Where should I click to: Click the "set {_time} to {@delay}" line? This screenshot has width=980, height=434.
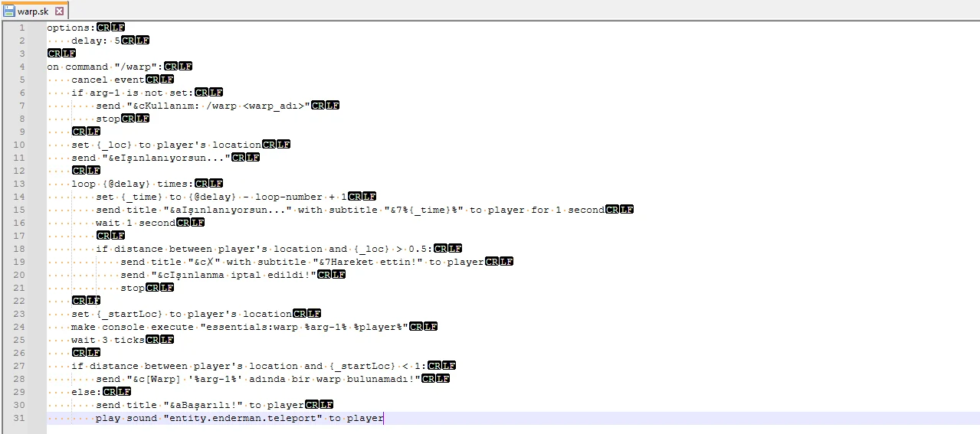coord(221,197)
